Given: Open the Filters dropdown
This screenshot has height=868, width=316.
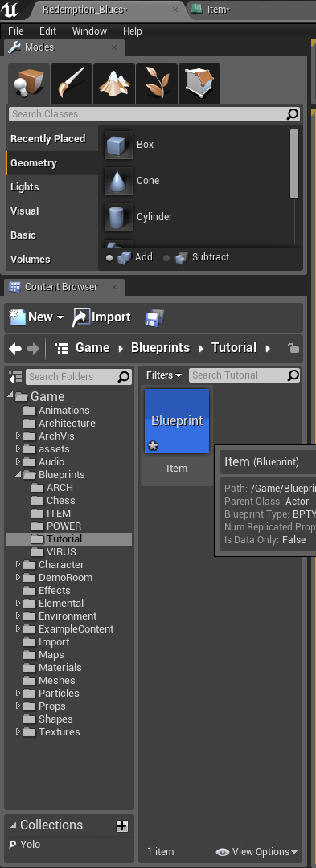Looking at the screenshot, I should (x=164, y=375).
